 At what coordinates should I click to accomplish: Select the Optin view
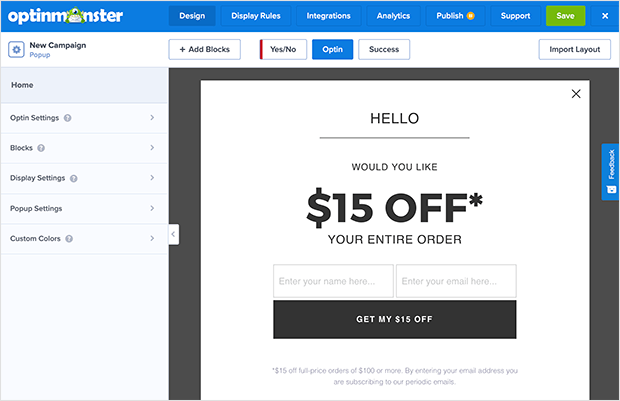333,49
